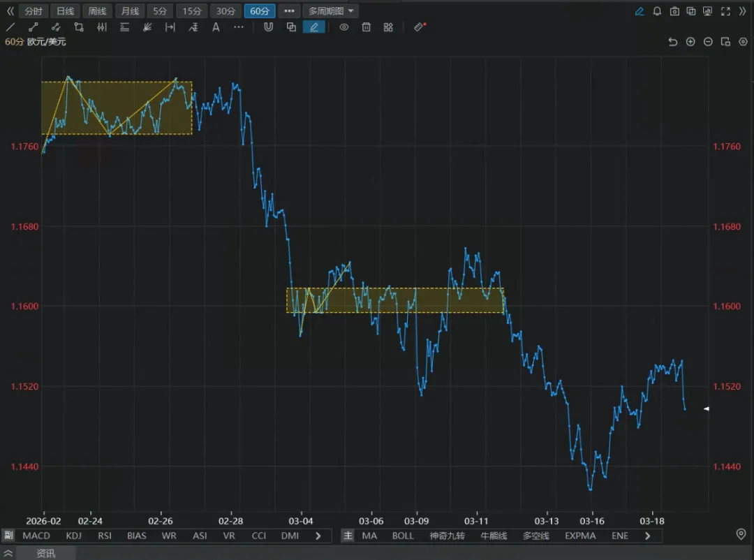Collapse left panel with double-left arrows
The width and height of the screenshot is (754, 560).
(x=10, y=11)
